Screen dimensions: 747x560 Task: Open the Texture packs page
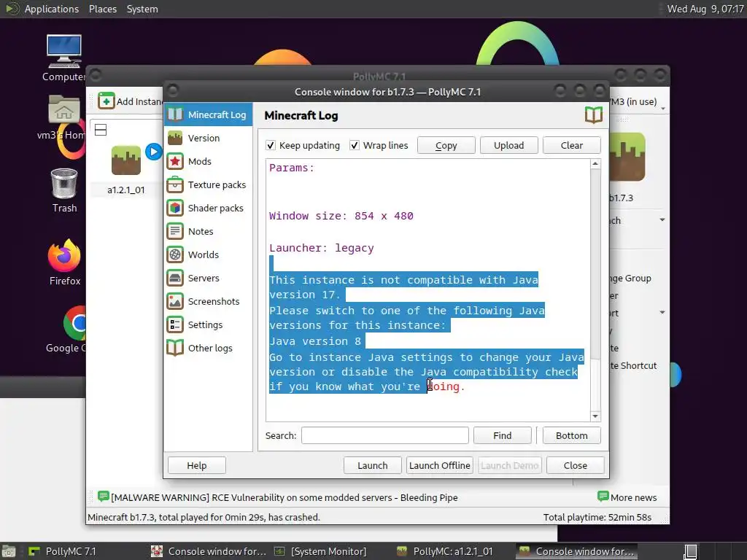tap(208, 184)
